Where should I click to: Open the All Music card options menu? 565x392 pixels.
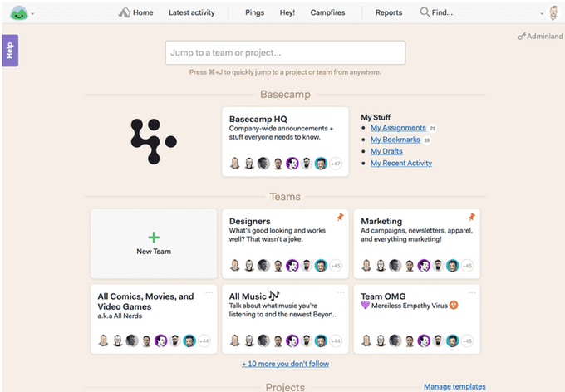339,292
